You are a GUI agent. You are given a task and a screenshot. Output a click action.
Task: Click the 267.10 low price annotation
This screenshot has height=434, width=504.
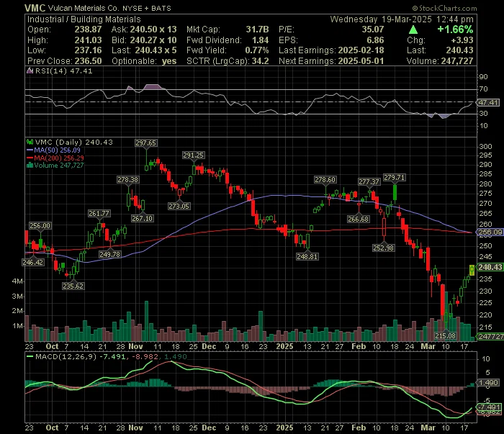143,219
